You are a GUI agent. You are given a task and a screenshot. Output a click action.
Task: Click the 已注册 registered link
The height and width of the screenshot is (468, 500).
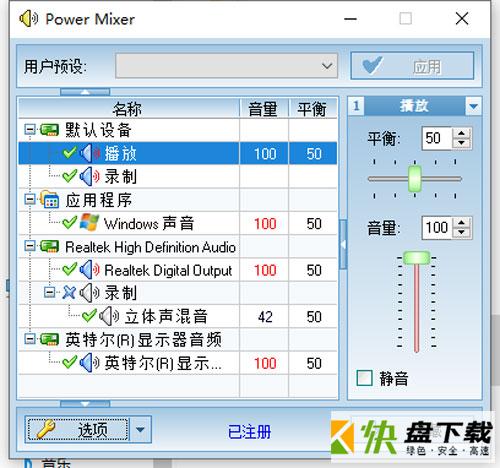pos(249,432)
